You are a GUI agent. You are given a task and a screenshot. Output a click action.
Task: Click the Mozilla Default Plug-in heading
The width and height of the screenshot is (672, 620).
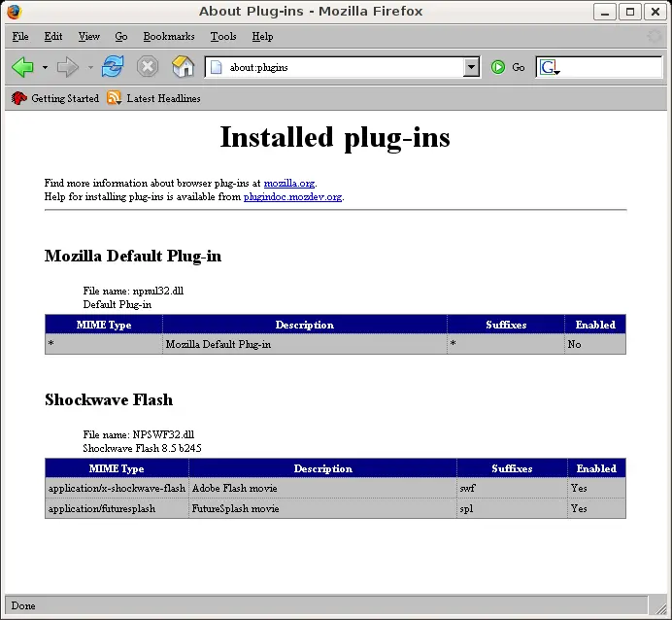click(133, 256)
